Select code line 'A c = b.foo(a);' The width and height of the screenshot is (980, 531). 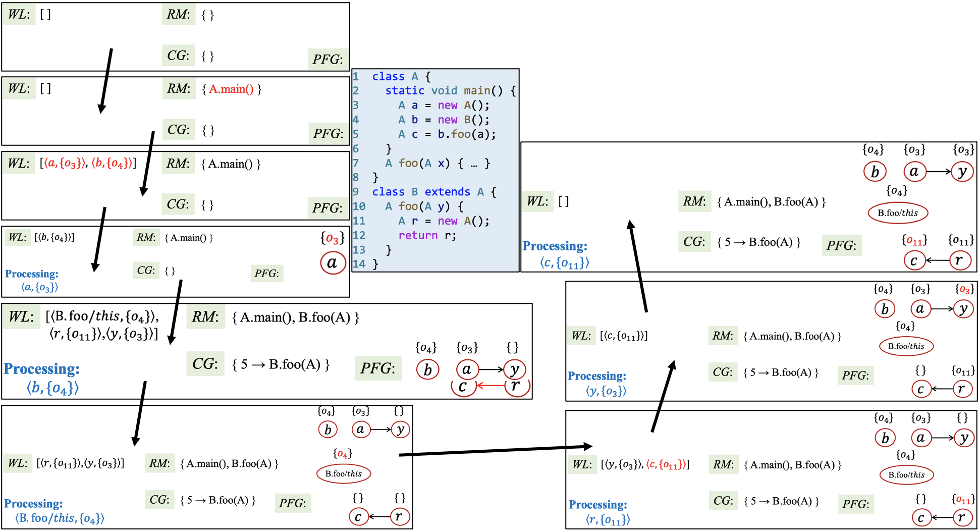tap(447, 134)
